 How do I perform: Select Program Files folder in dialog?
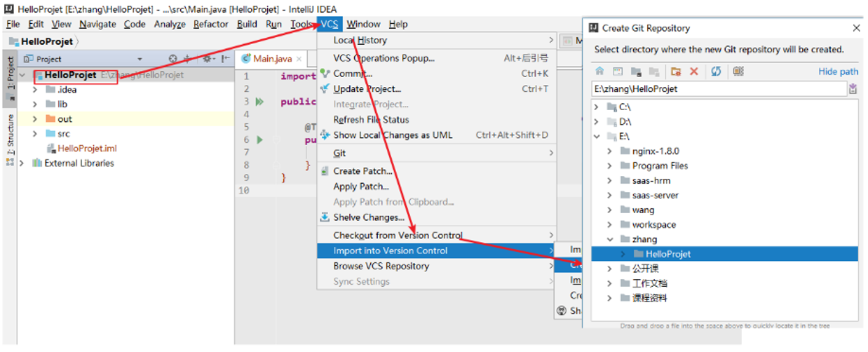point(660,166)
